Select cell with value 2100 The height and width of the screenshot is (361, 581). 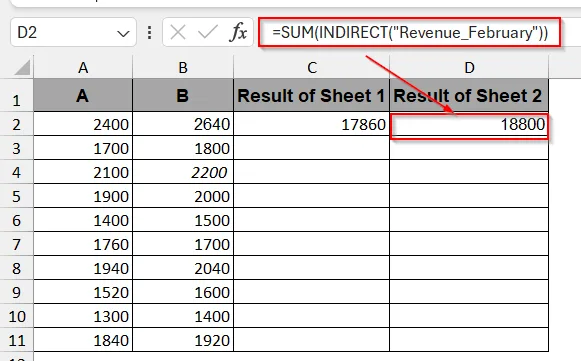(x=83, y=172)
